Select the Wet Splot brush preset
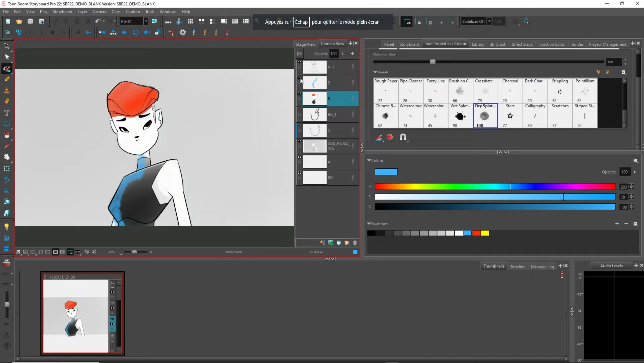Screen dimensions: 644x363 [x=460, y=116]
